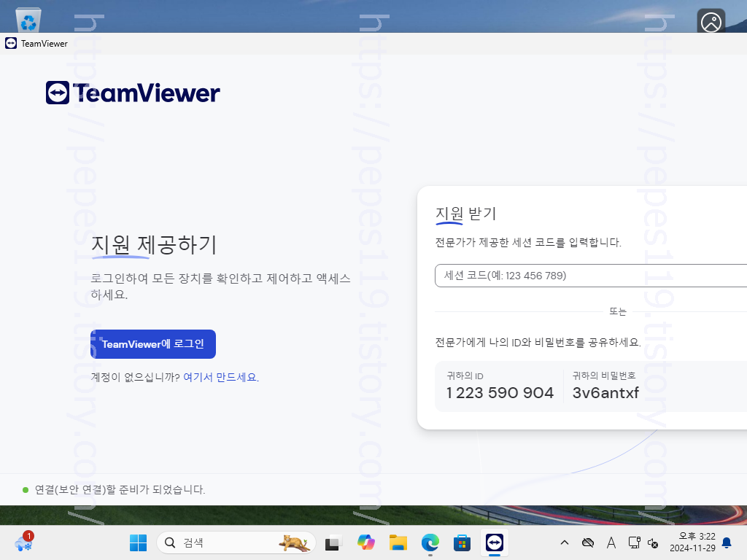This screenshot has height=560, width=747.
Task: Click the green connection status indicator dot
Action: 26,490
